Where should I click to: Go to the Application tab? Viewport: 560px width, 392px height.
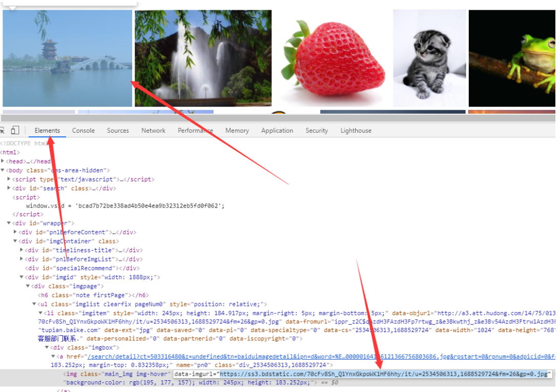click(277, 131)
